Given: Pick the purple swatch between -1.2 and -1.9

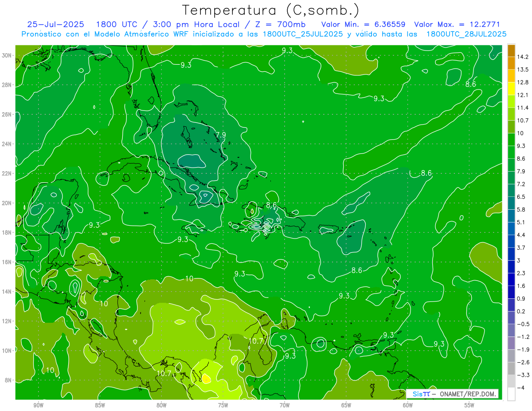Looking at the screenshot, I should tap(511, 343).
